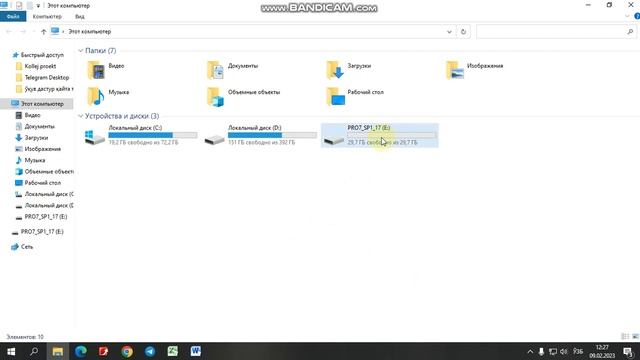The height and width of the screenshot is (360, 640).
Task: Open volume control in system tray
Action: tap(564, 351)
